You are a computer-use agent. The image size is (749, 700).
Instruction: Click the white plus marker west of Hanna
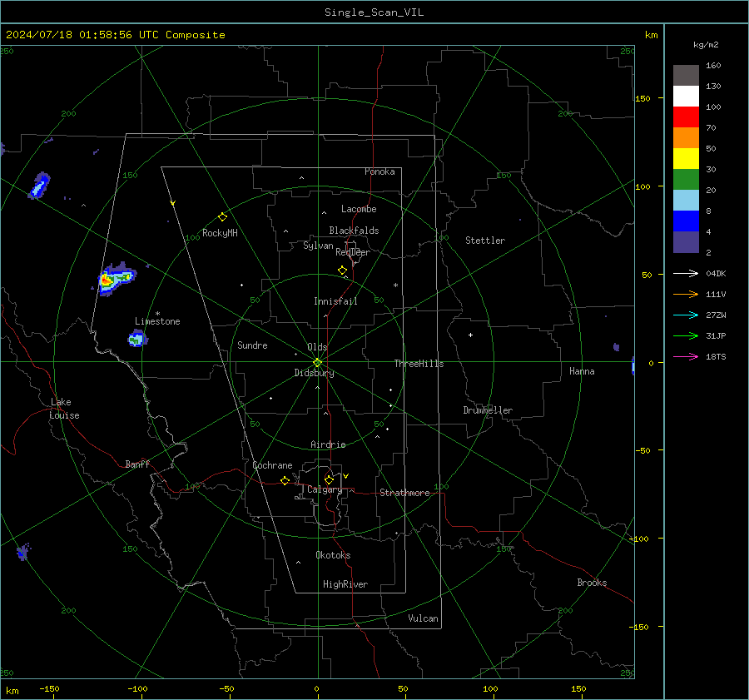470,335
